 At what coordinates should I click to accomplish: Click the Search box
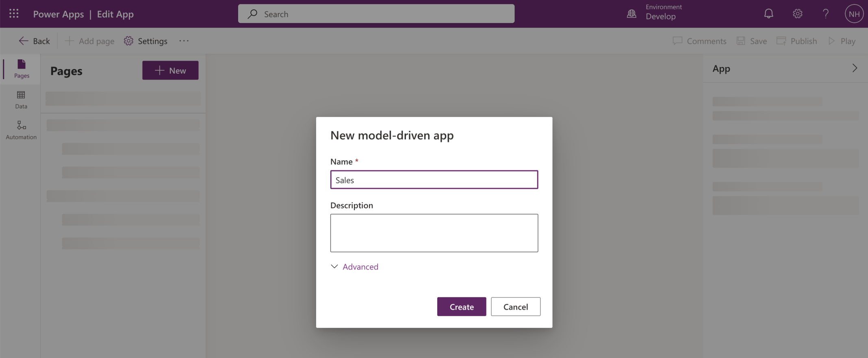376,14
